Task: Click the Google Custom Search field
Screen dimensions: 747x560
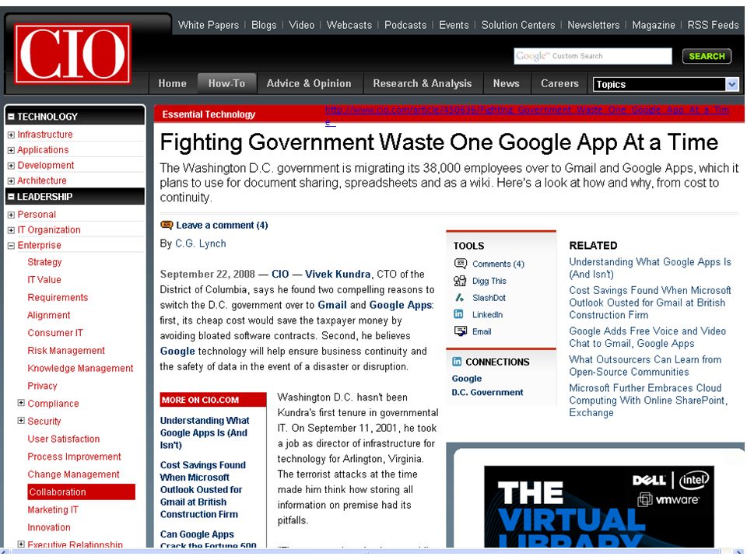Action: point(593,56)
